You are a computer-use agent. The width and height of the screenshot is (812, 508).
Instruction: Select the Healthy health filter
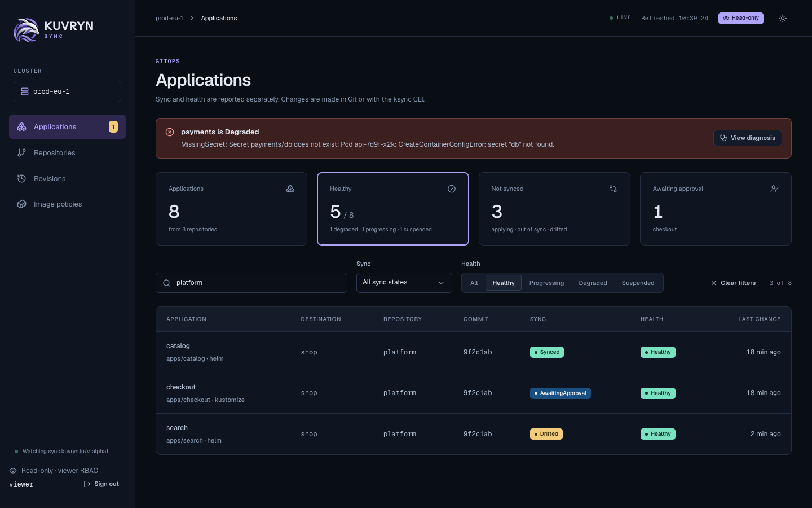tap(504, 283)
